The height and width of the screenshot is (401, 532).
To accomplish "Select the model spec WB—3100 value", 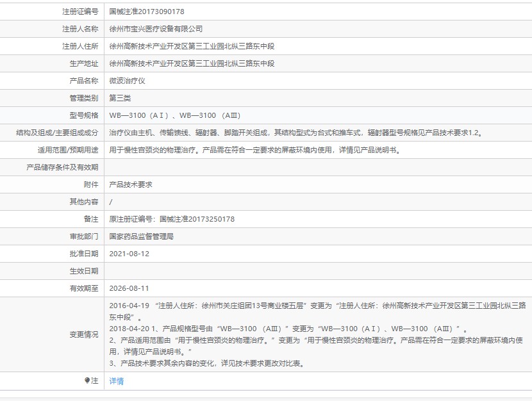I will [175, 115].
